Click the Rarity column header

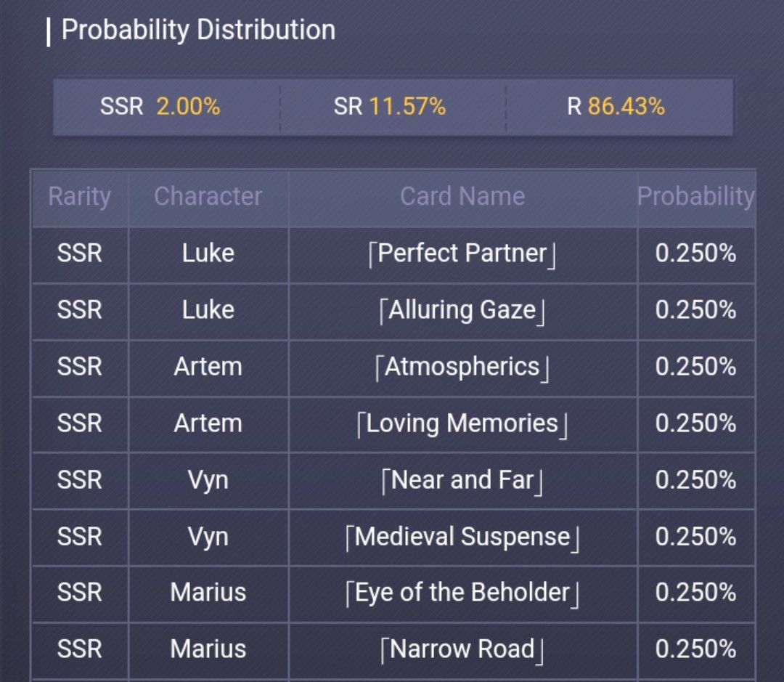coord(80,196)
